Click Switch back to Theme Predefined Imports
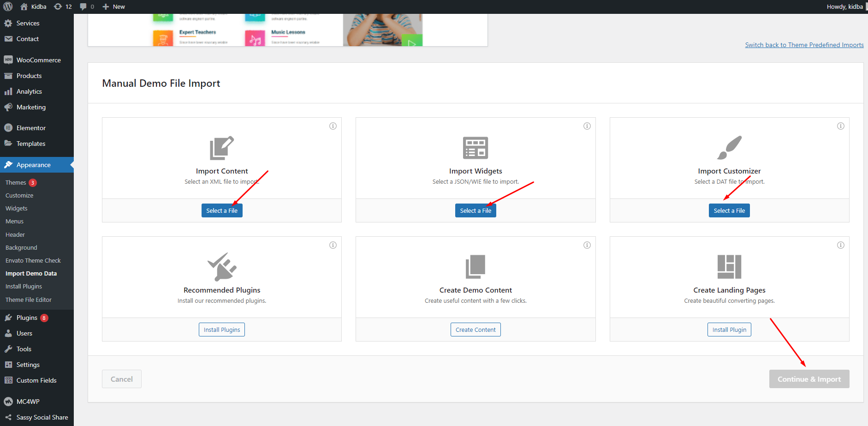This screenshot has height=426, width=868. coord(804,45)
